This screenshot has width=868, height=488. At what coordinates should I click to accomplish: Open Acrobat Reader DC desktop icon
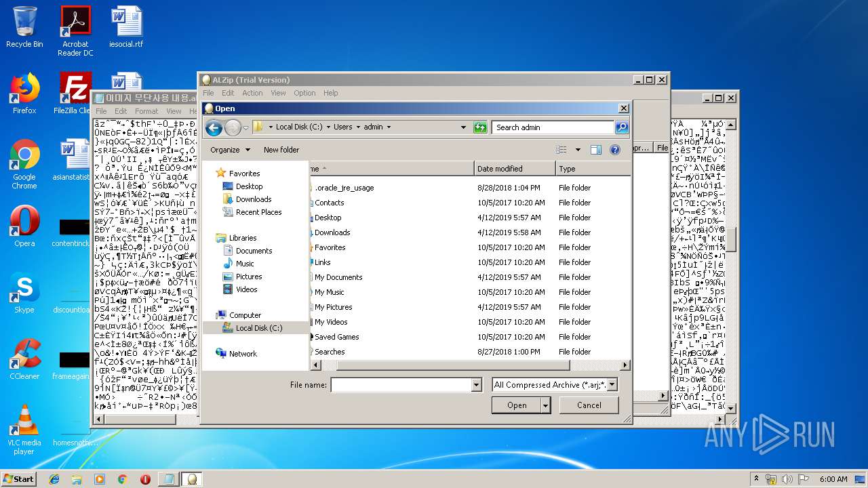(x=75, y=30)
